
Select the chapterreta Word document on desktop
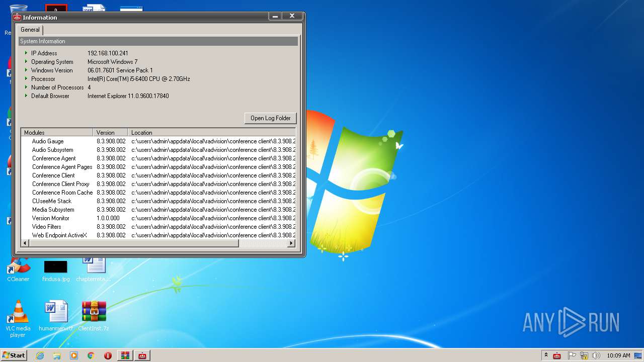point(94,270)
